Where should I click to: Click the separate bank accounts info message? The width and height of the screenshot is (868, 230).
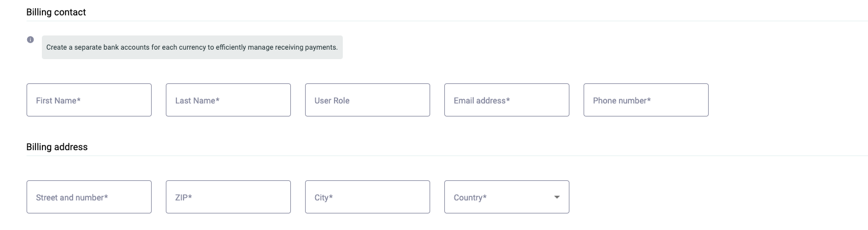tap(192, 47)
